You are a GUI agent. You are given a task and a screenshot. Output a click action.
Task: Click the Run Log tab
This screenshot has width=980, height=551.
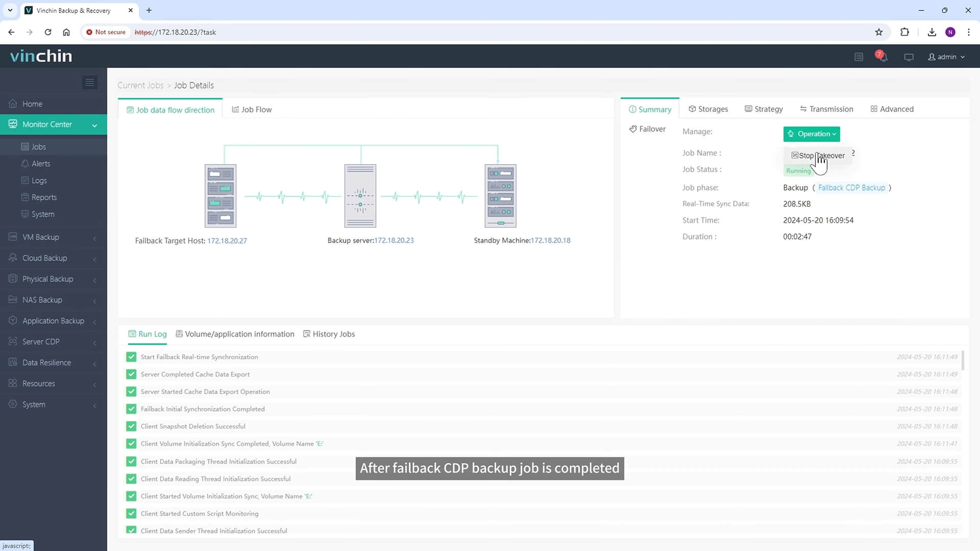coord(149,334)
